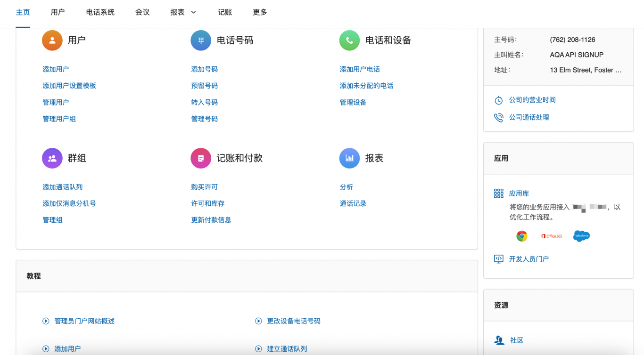This screenshot has width=644, height=355.
Task: Click the monitor icon beside 开发人员门户
Action: pos(498,259)
